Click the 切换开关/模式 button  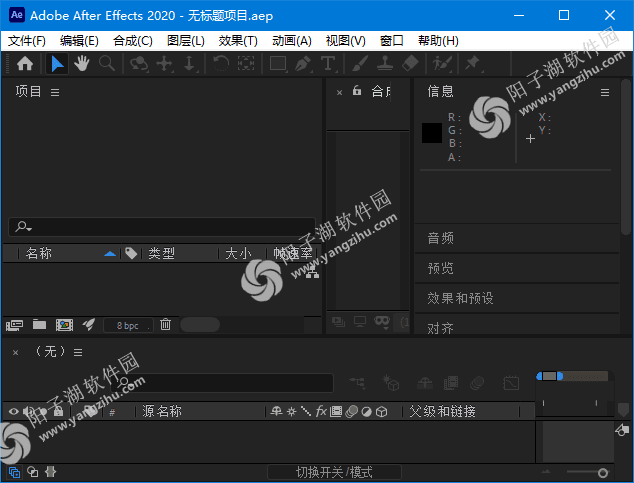pos(334,472)
